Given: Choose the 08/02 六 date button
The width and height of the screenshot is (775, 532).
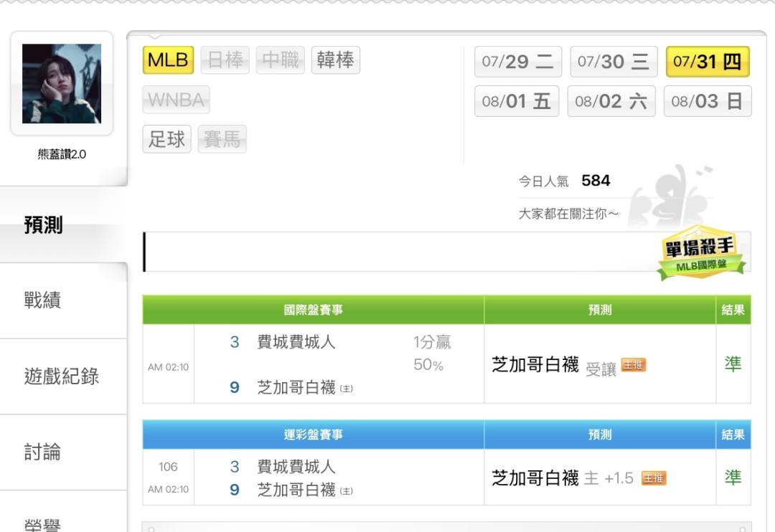Looking at the screenshot, I should pyautogui.click(x=611, y=101).
